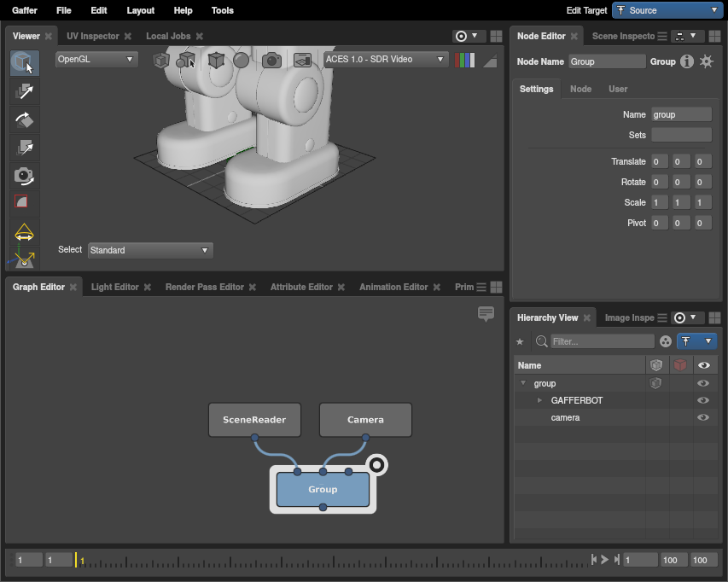Viewport: 728px width, 582px height.
Task: Click the SceneReader node
Action: (x=254, y=420)
